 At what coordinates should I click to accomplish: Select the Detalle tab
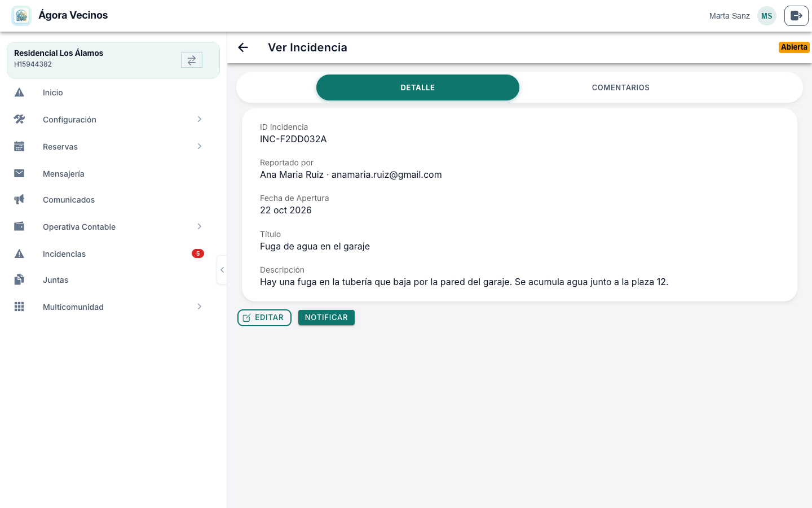pos(418,87)
